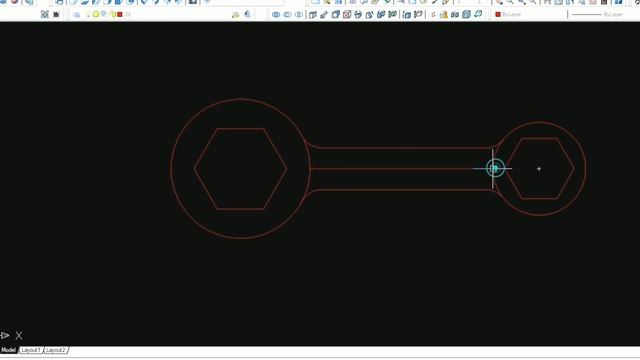Open the ByLayer linetype dropdown
Viewport: 640px width, 360px height.
[x=604, y=15]
